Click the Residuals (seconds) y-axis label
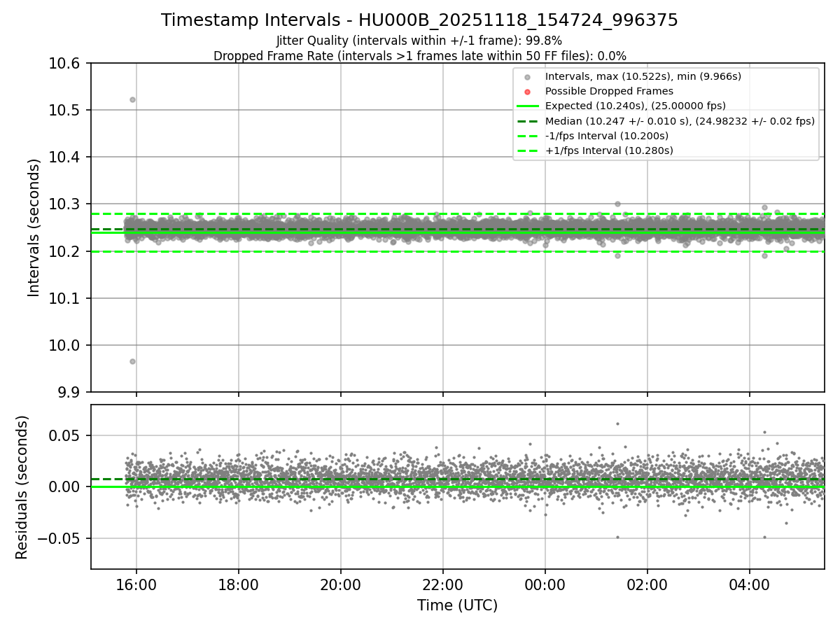840x630 pixels. tap(22, 487)
